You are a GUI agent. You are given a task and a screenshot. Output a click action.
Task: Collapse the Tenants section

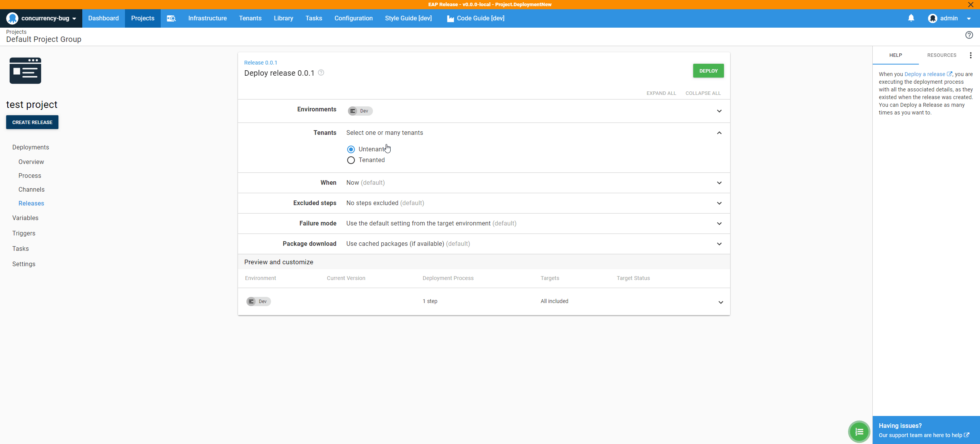(x=719, y=133)
